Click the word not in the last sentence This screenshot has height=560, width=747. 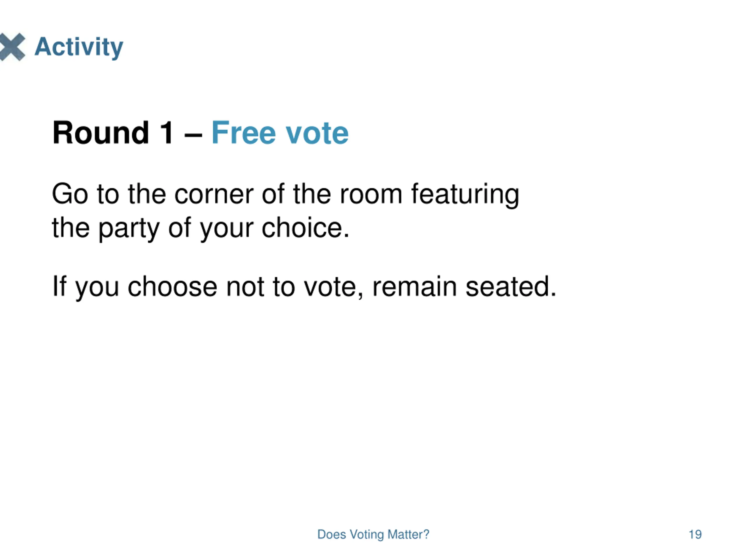(x=245, y=287)
